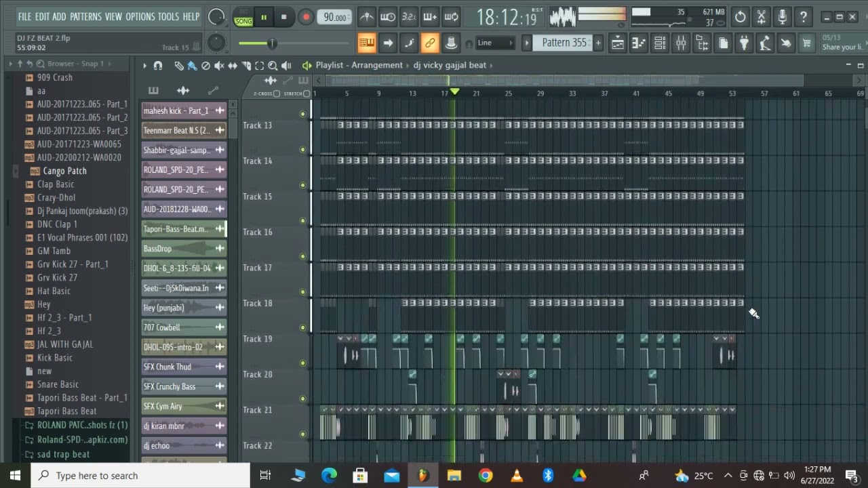Show the browser/plugin picker view

click(x=702, y=43)
